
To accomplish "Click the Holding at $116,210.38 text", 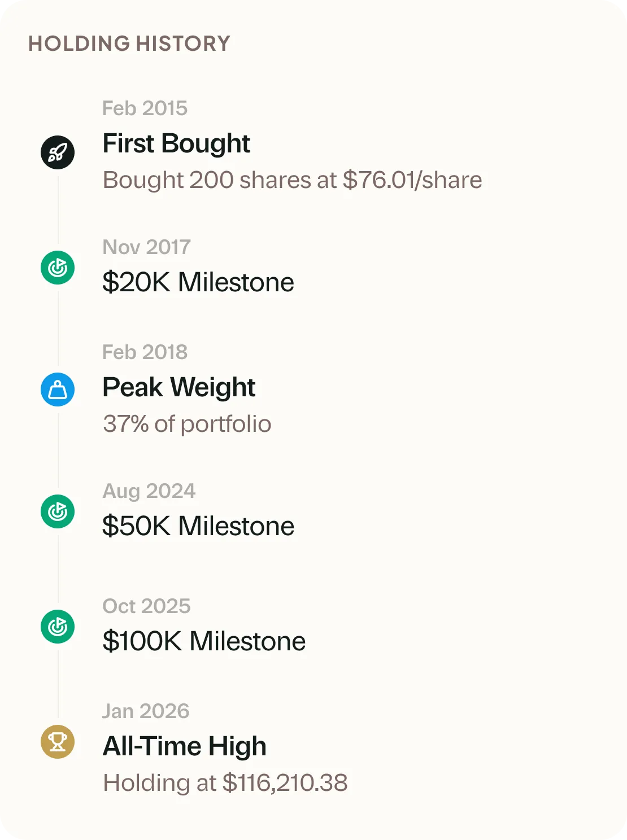I will tap(225, 783).
